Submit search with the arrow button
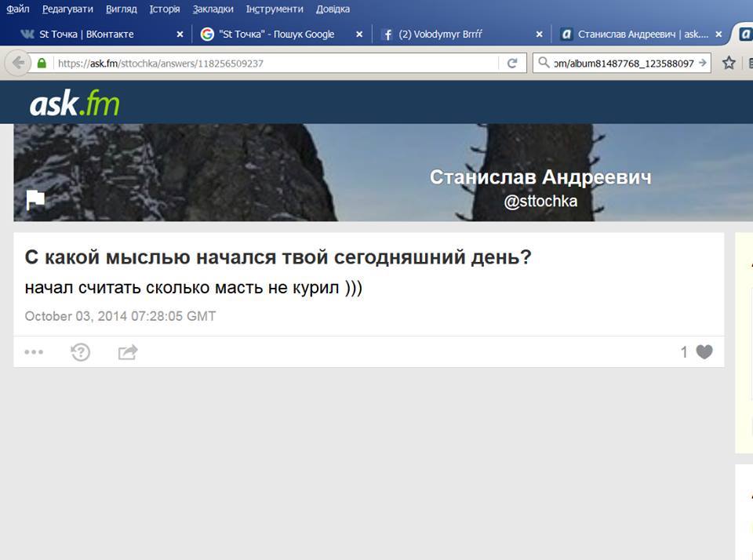753x560 pixels. click(x=703, y=63)
